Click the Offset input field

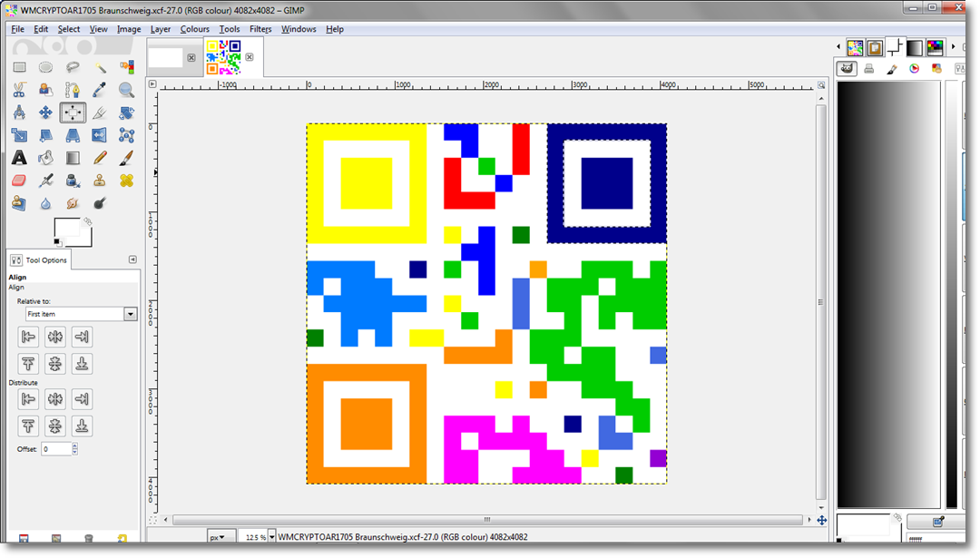[56, 448]
